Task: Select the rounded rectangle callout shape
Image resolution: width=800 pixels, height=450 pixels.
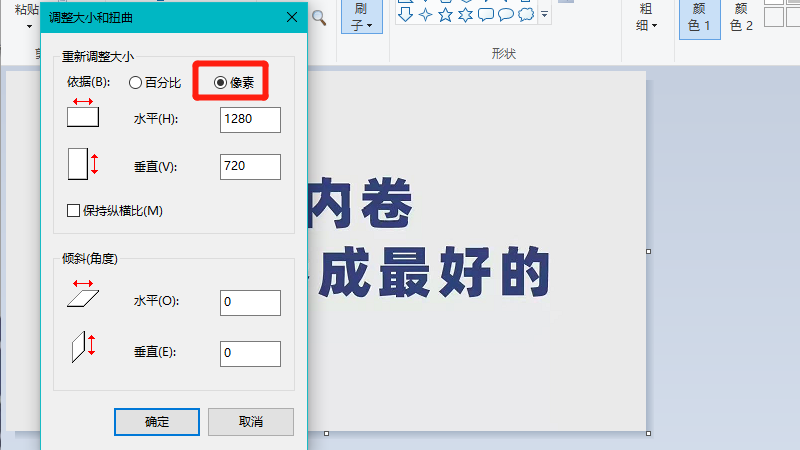Action: (485, 14)
